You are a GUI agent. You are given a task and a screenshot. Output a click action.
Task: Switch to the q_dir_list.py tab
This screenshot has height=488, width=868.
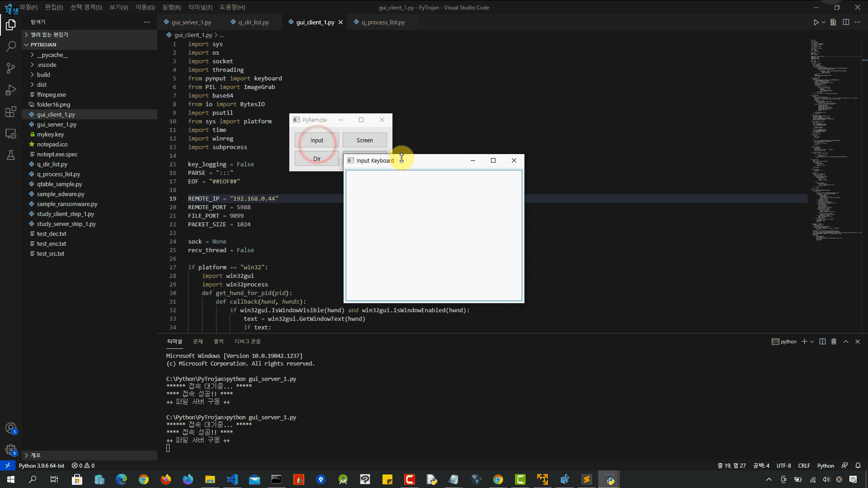[x=253, y=22]
